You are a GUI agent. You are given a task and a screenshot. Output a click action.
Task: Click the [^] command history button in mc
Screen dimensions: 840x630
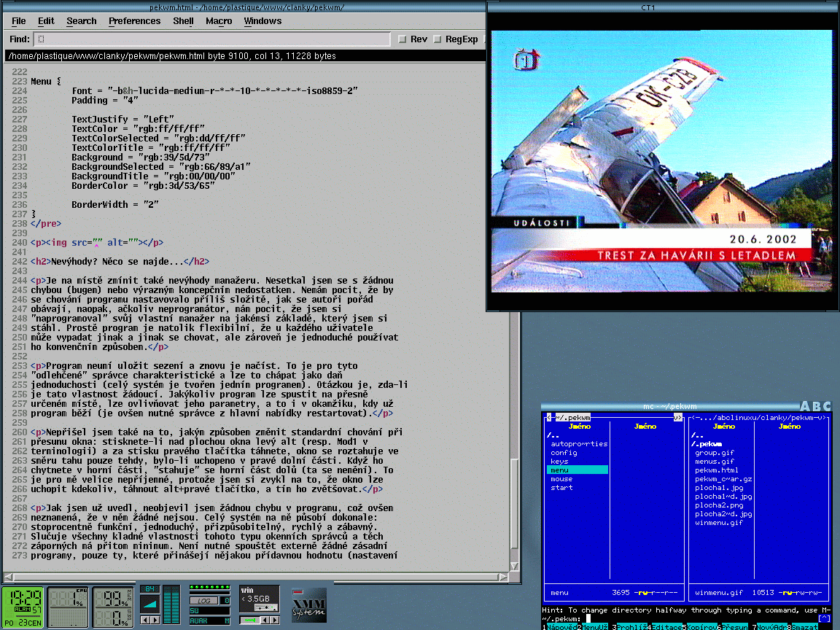(824, 619)
